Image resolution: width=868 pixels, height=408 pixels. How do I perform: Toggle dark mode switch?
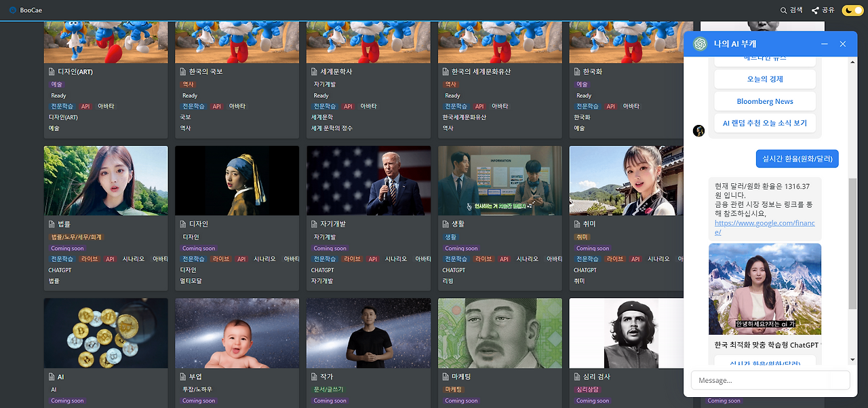pos(852,10)
